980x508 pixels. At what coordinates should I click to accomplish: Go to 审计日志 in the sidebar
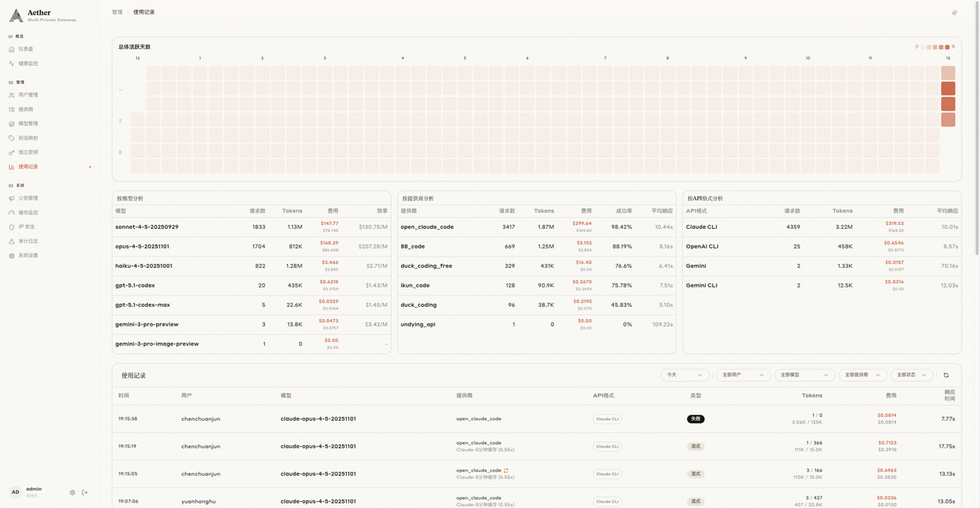(x=28, y=241)
